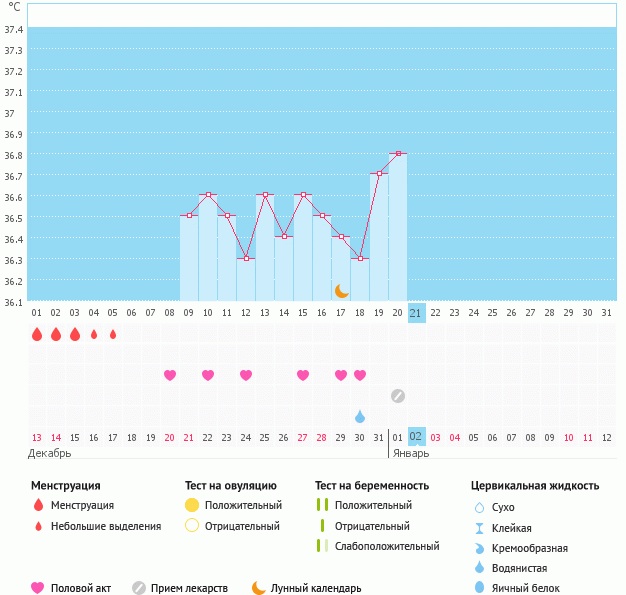Click the menstruation drop on cycle day 01
Image resolution: width=626 pixels, height=595 pixels.
pos(37,334)
